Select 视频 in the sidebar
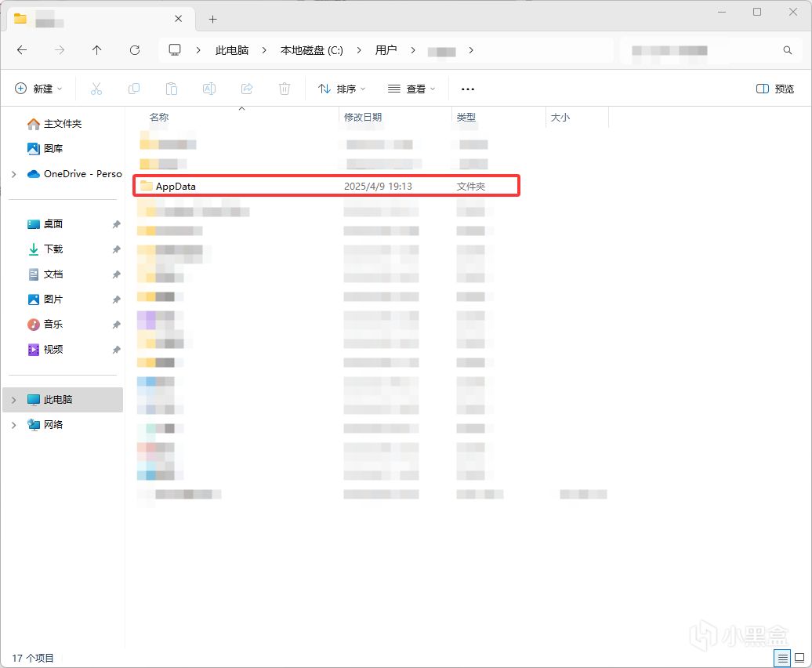The width and height of the screenshot is (812, 668). pyautogui.click(x=53, y=350)
